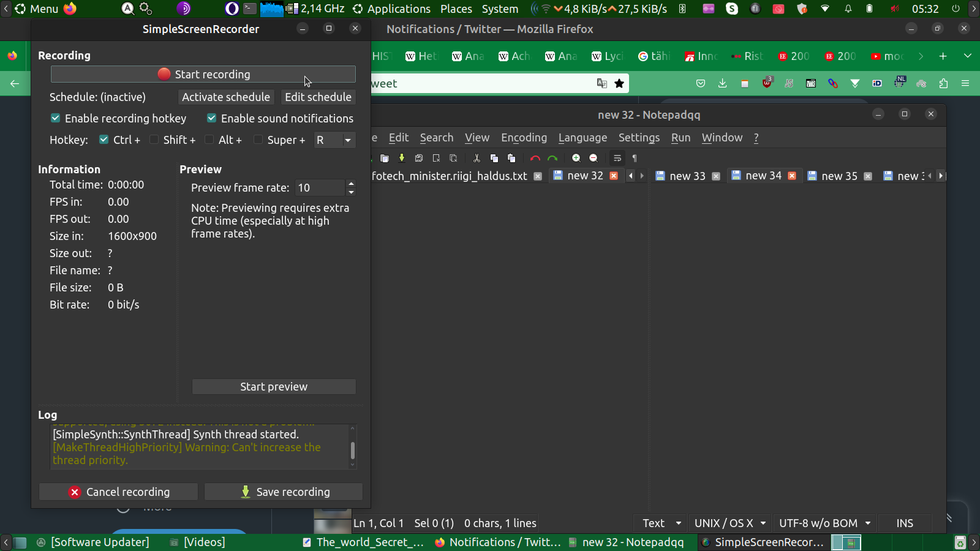Click the Cut scissors icon in Notepadqq

click(x=477, y=158)
